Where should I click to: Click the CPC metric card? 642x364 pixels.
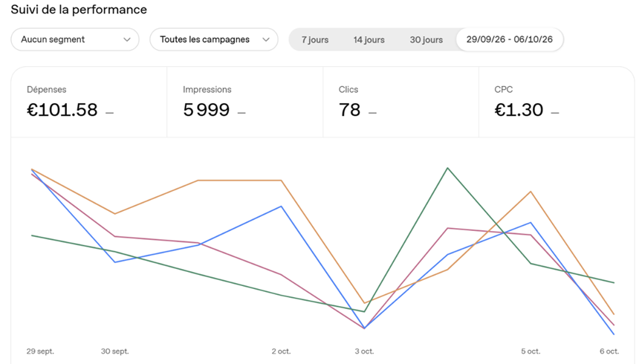[x=557, y=102]
